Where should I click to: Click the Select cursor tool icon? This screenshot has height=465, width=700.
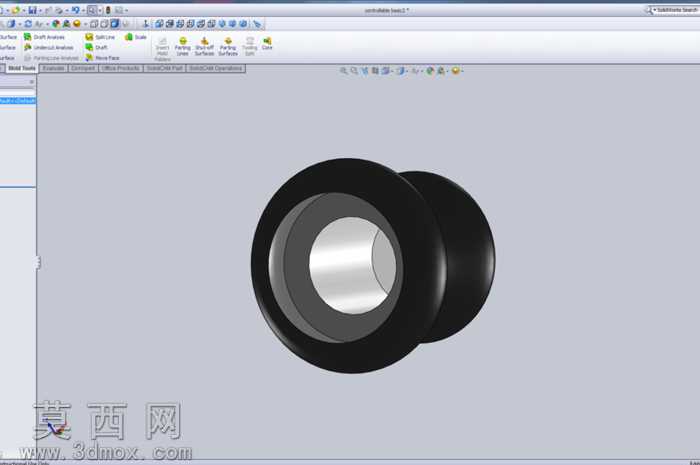pyautogui.click(x=92, y=10)
